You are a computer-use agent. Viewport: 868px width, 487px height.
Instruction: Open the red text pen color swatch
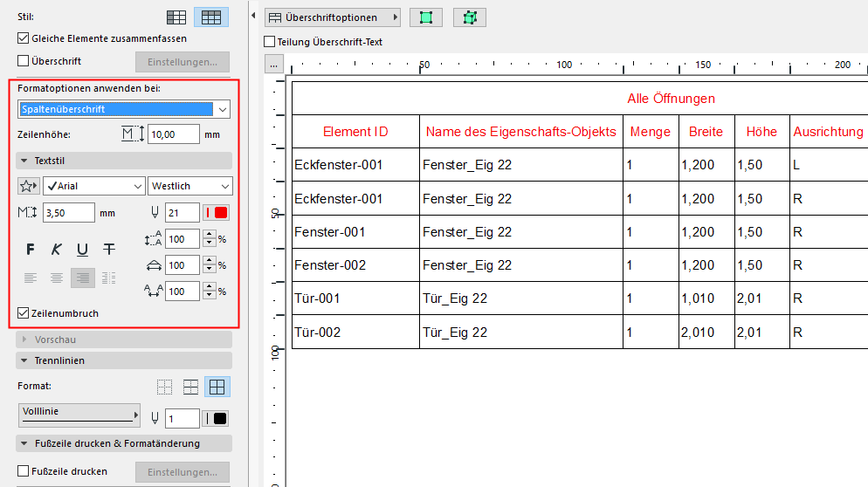tap(216, 212)
